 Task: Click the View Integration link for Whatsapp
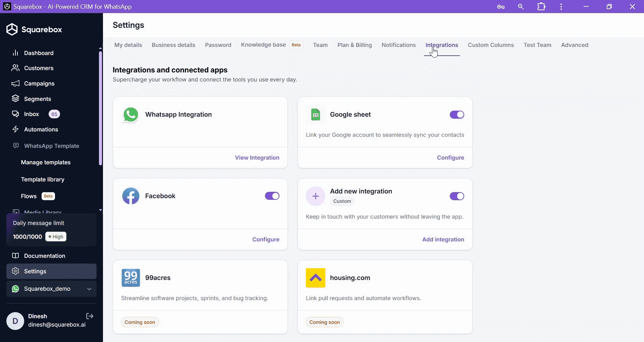click(x=257, y=158)
